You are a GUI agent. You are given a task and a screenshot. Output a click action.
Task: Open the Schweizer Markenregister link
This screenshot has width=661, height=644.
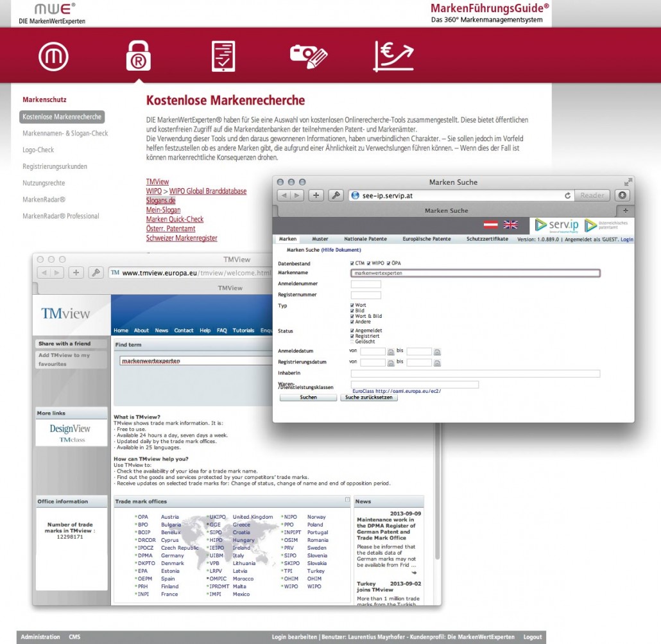pyautogui.click(x=182, y=238)
